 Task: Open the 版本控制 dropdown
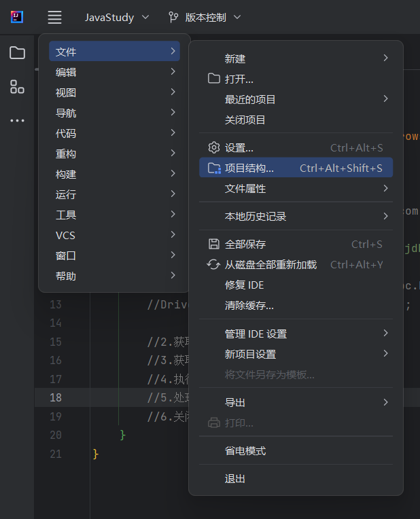tap(213, 17)
